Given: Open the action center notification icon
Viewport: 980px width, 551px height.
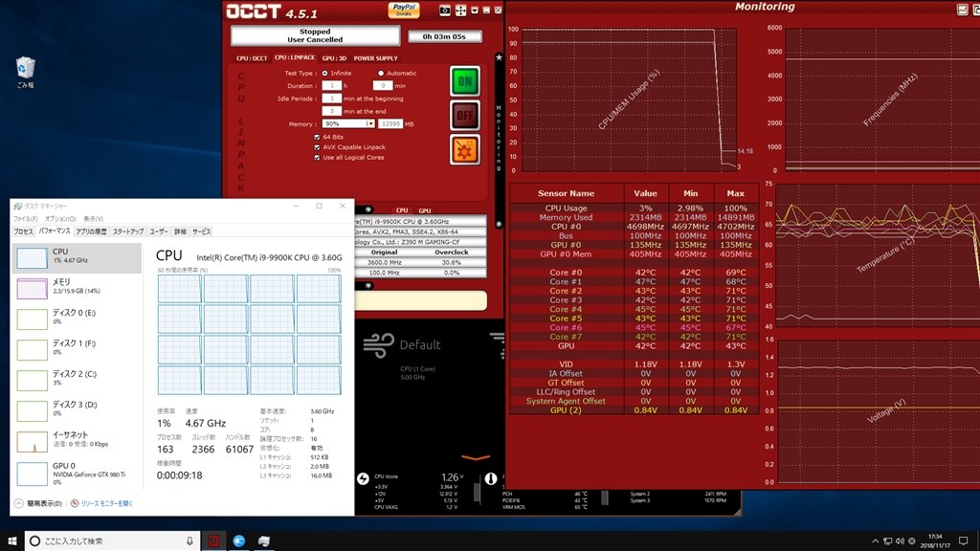Looking at the screenshot, I should pyautogui.click(x=963, y=541).
